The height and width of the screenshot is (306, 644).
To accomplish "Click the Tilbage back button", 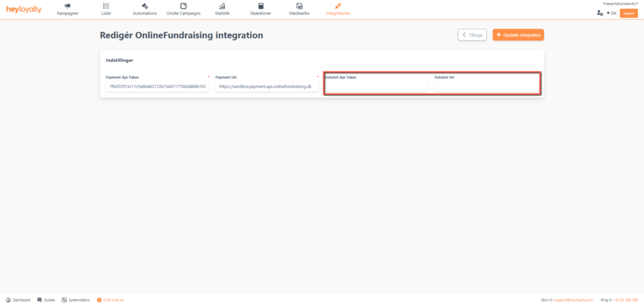I will coord(472,35).
